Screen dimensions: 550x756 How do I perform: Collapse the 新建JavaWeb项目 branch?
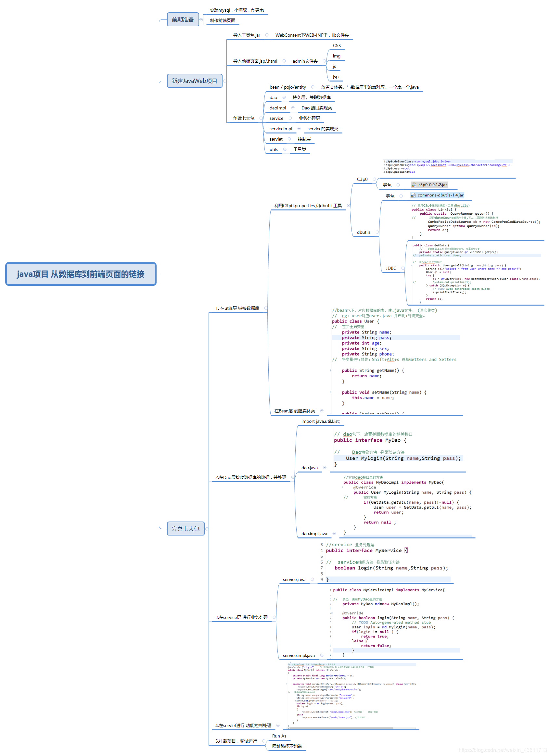[x=224, y=81]
